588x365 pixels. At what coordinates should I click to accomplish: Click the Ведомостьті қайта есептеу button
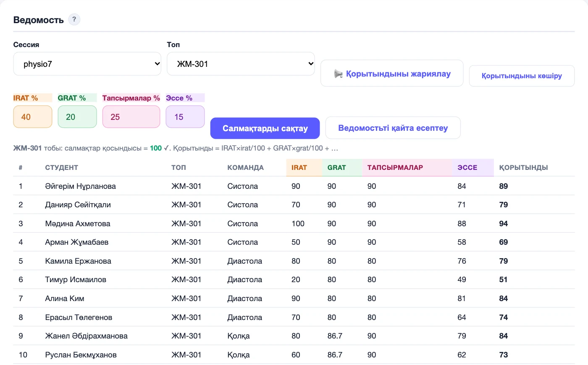(x=393, y=128)
